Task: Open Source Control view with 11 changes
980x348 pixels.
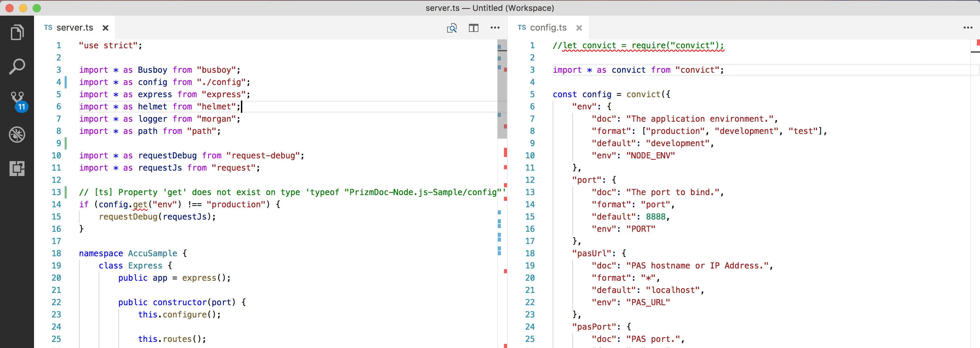Action: coord(18,101)
